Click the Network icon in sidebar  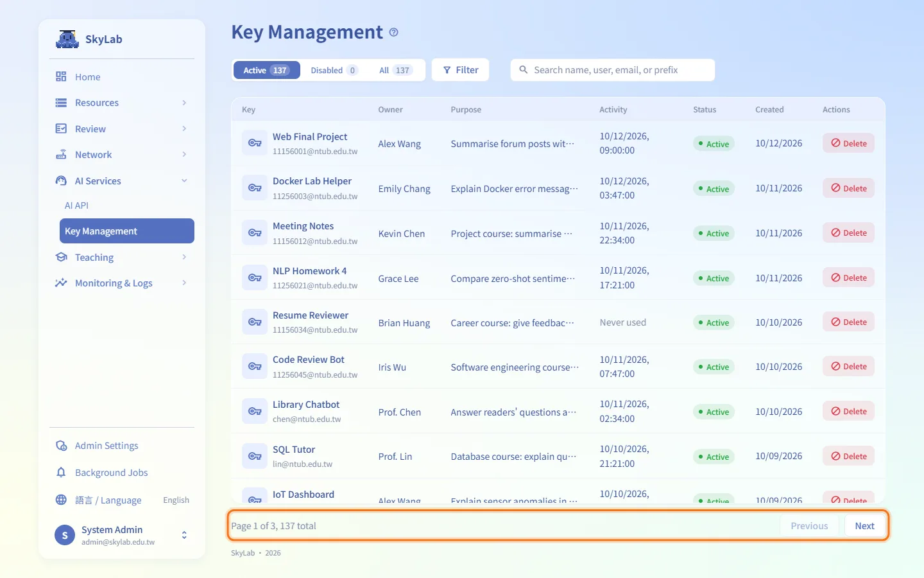(61, 155)
